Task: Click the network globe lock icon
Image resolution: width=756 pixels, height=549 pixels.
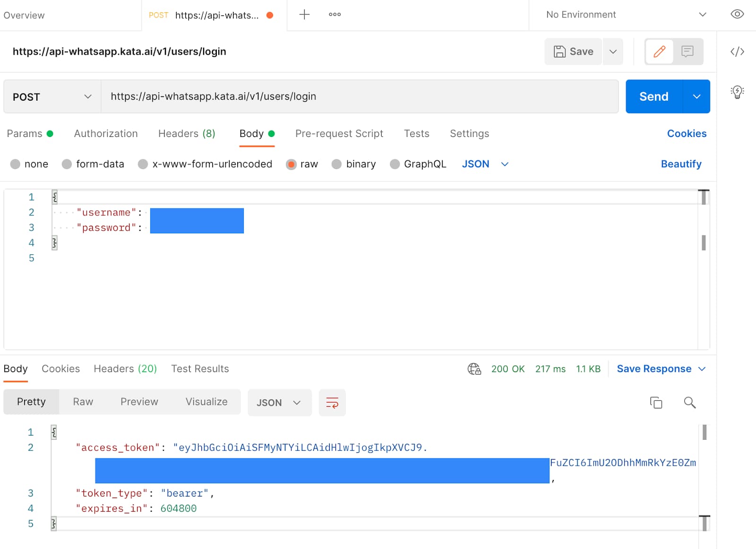Action: (x=474, y=369)
